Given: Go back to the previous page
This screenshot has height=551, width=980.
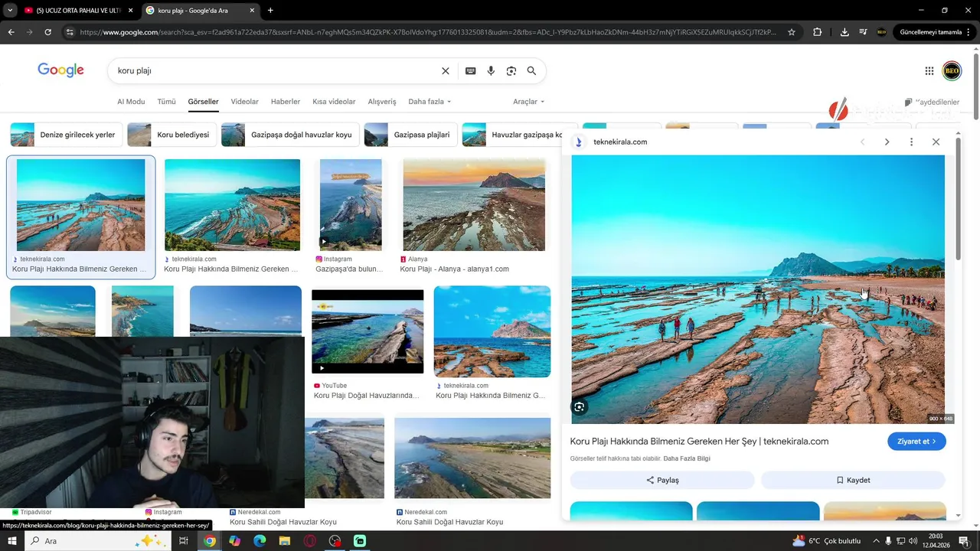Looking at the screenshot, I should click(x=11, y=32).
